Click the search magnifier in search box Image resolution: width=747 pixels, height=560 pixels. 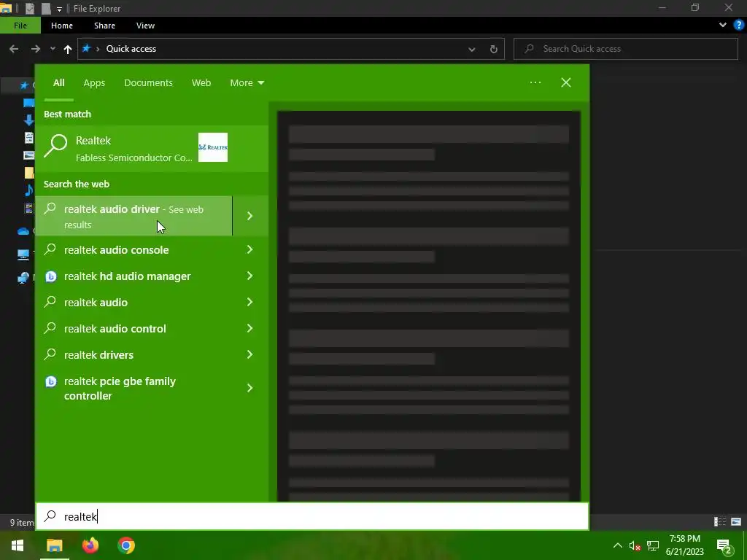click(50, 516)
